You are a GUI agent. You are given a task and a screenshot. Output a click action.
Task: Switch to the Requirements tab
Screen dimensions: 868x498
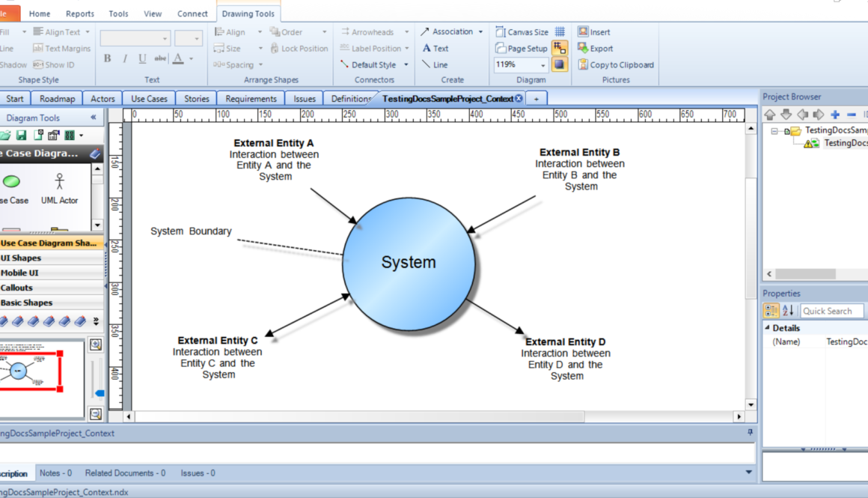tap(250, 98)
